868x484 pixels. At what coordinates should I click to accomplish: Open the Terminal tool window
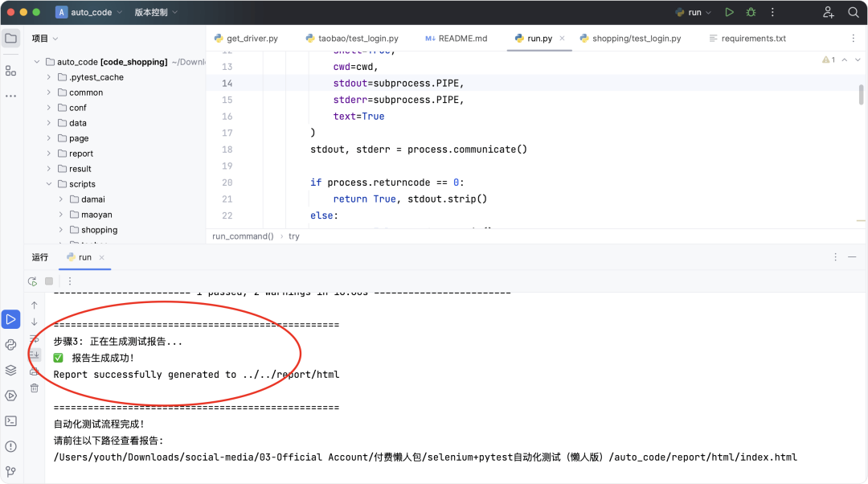tap(10, 421)
